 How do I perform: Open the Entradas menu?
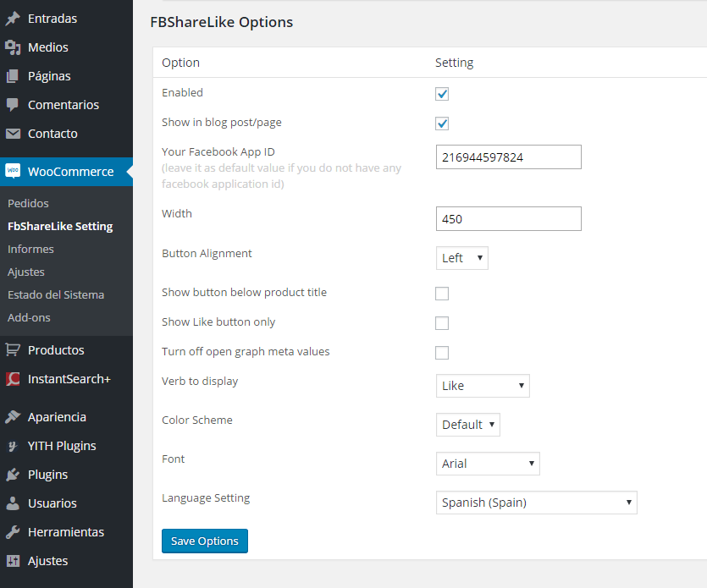(x=66, y=19)
